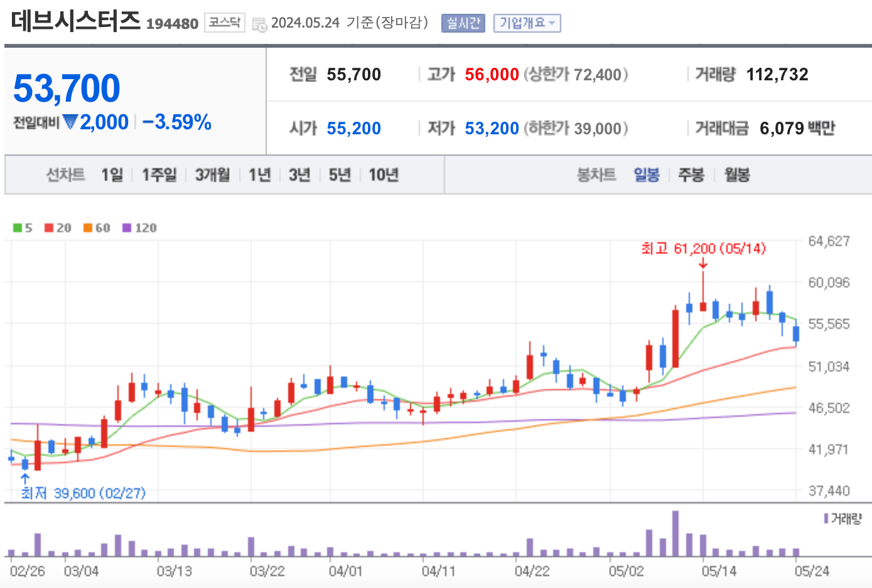Click the 상한가 72,400 text
The height and width of the screenshot is (588, 872).
[x=576, y=75]
